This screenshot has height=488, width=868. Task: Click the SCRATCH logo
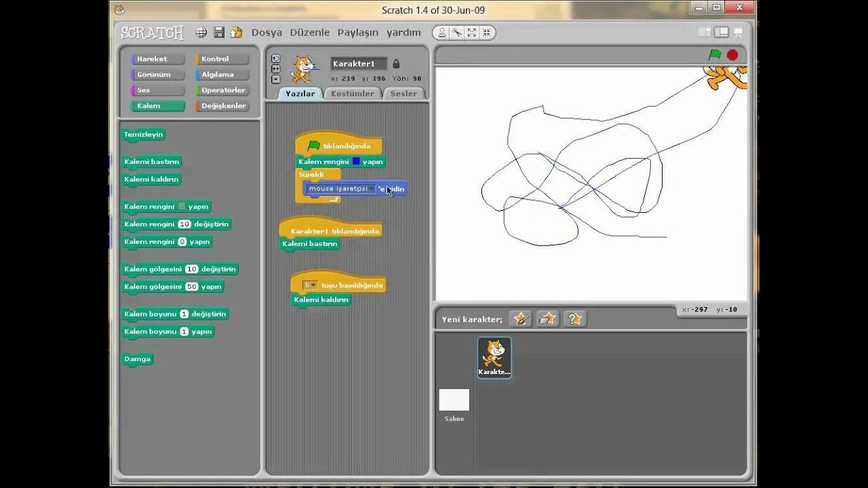[x=153, y=33]
